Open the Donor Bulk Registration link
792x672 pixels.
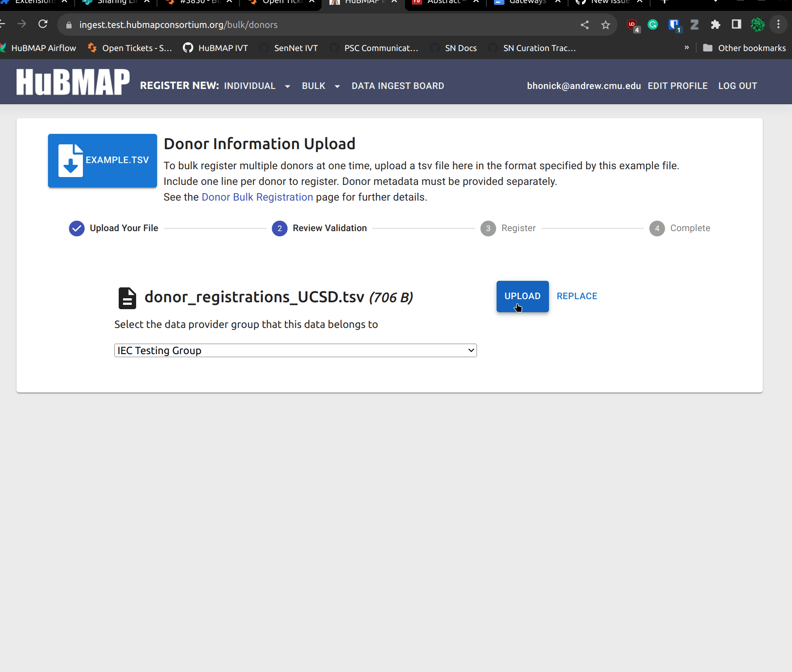click(x=257, y=197)
